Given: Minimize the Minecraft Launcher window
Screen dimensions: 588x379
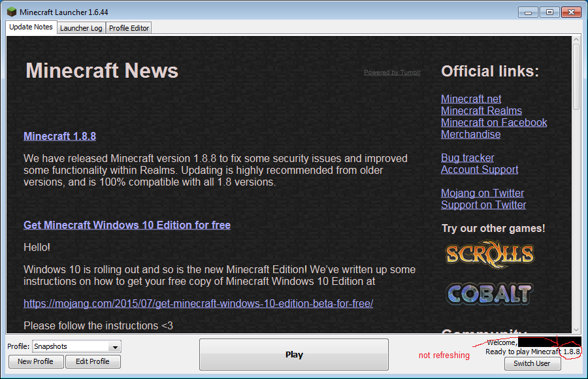Looking at the screenshot, I should pos(529,12).
